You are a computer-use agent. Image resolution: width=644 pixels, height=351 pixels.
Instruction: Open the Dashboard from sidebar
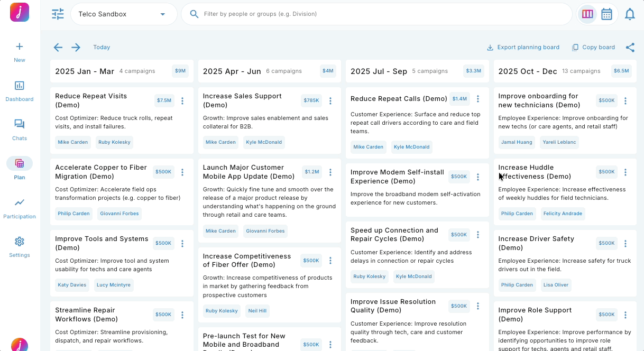click(x=20, y=86)
